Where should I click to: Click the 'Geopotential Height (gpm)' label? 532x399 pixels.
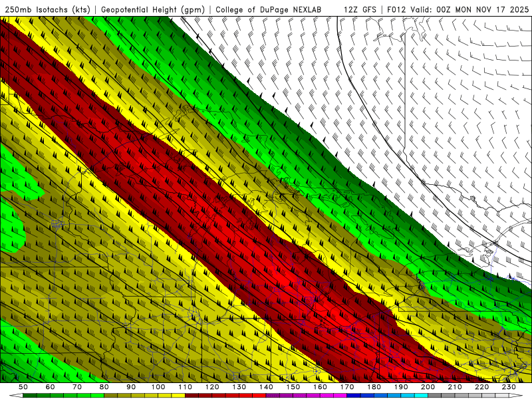(153, 9)
